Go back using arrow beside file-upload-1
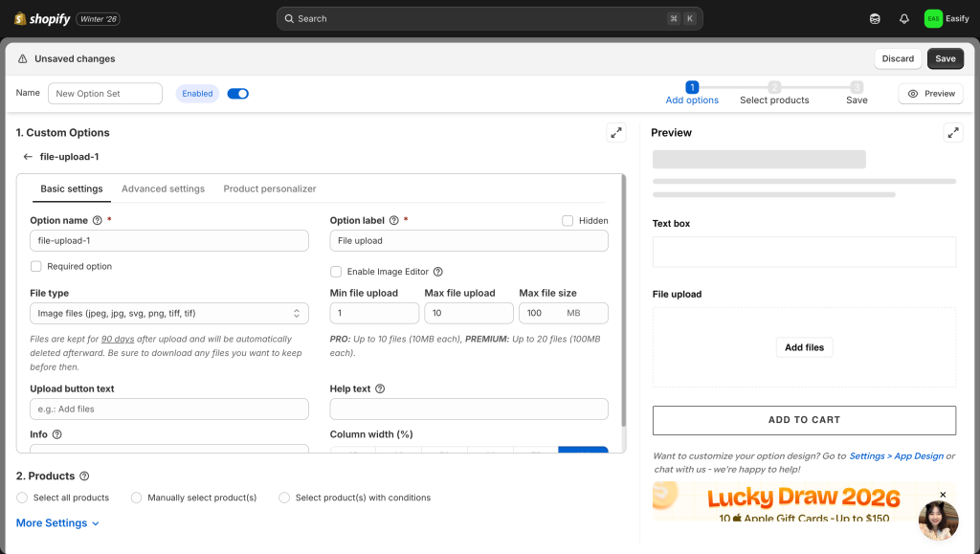The width and height of the screenshot is (980, 554). coord(28,157)
